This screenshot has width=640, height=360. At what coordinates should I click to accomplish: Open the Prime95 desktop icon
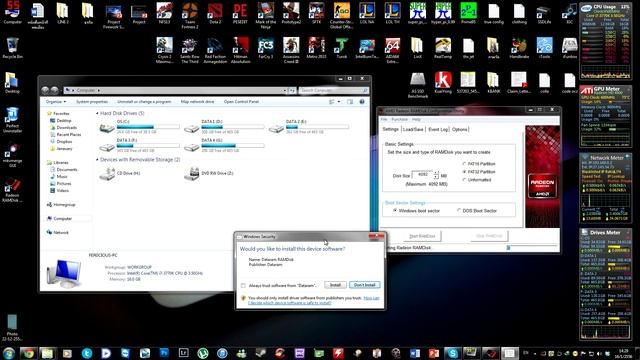468,13
